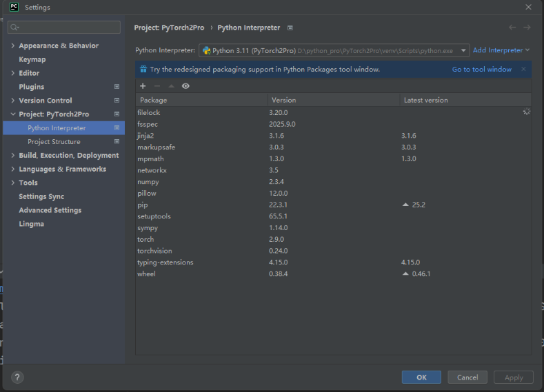Image resolution: width=544 pixels, height=392 pixels.
Task: Click the install package plus icon
Action: (143, 86)
